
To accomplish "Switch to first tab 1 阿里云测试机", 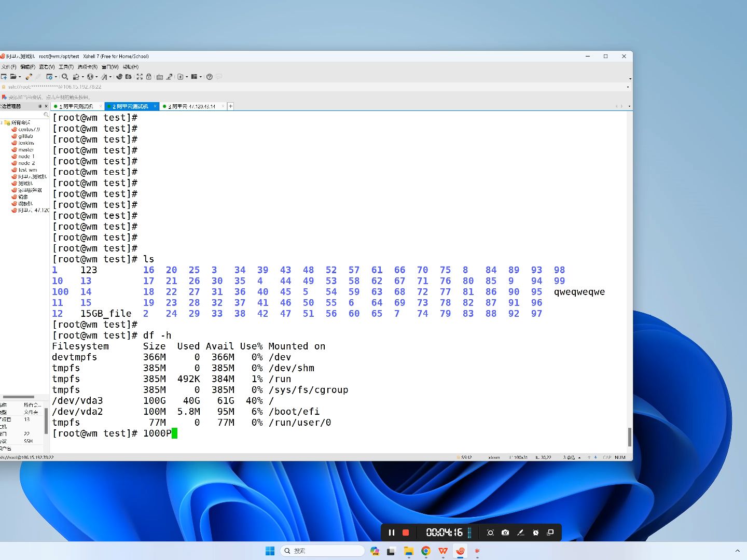I will (76, 106).
